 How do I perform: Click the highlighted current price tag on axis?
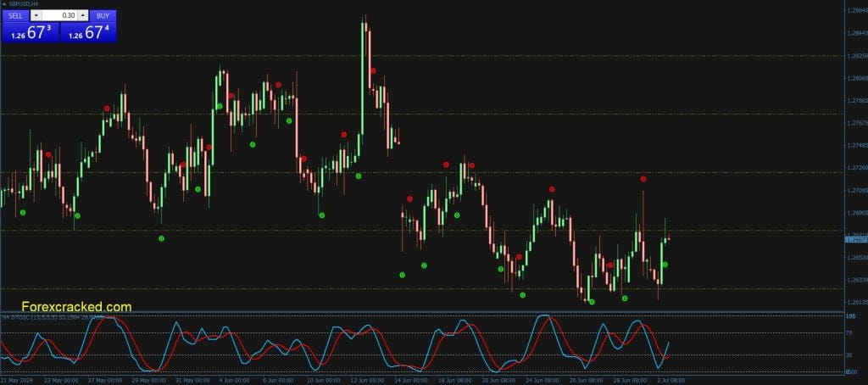(856, 239)
